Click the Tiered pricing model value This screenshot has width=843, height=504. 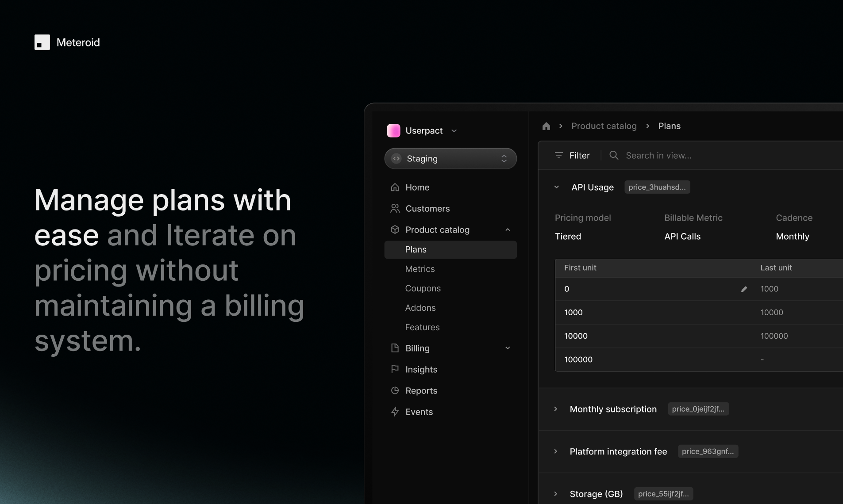point(568,237)
